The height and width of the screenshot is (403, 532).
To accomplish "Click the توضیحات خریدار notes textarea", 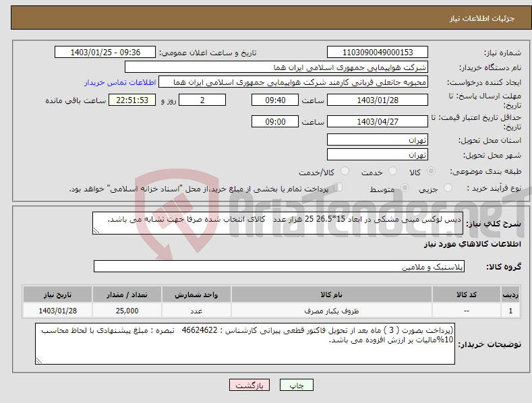I will point(245,344).
